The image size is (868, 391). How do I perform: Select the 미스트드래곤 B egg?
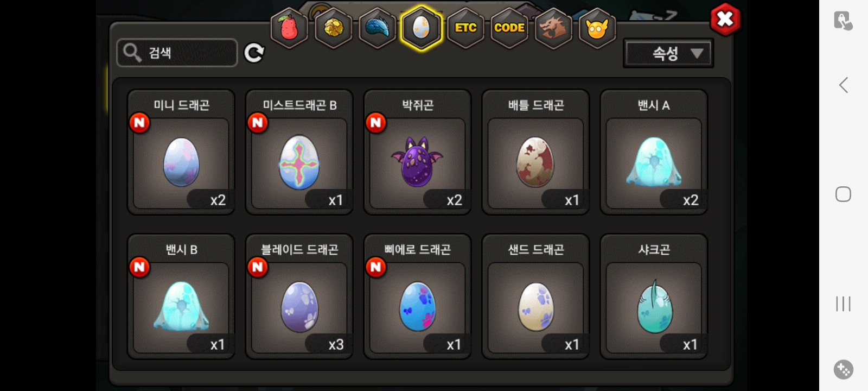(299, 152)
